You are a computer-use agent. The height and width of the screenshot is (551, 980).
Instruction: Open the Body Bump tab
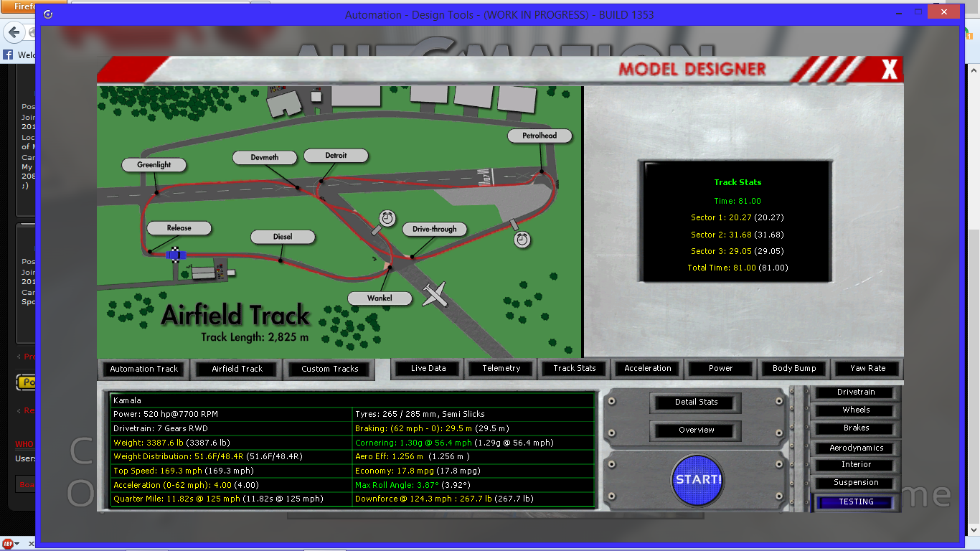tap(794, 368)
